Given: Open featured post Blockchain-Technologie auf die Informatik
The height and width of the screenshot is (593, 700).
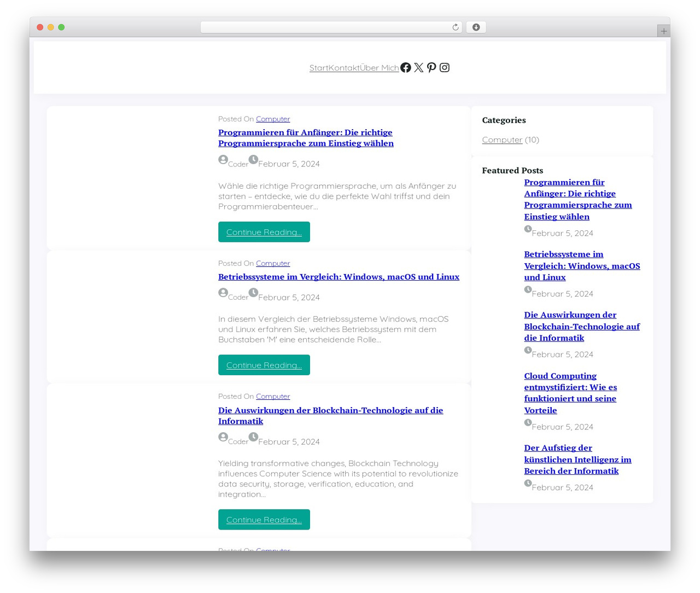Looking at the screenshot, I should pos(582,327).
